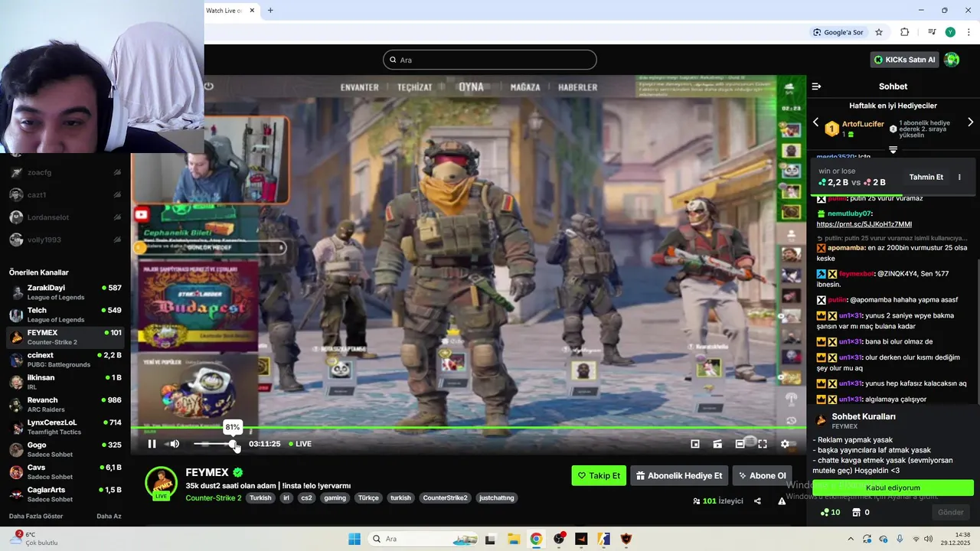Open offline followed channel Lordanselot
This screenshot has height=551, width=980.
point(65,217)
